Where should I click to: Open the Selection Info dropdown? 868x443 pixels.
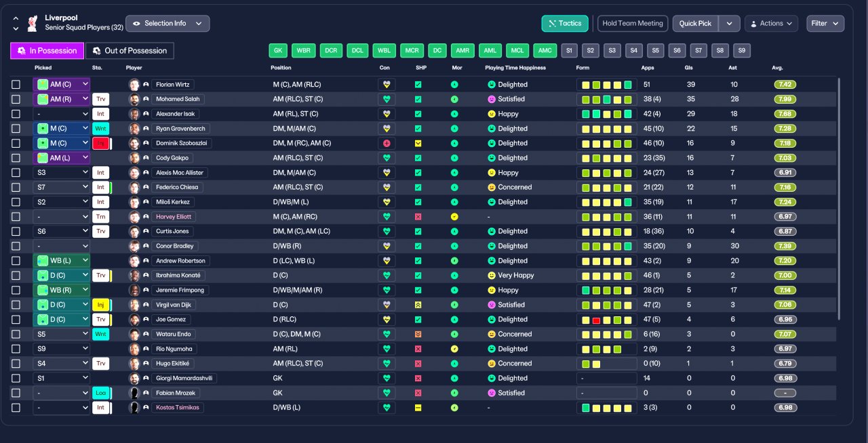click(x=167, y=24)
